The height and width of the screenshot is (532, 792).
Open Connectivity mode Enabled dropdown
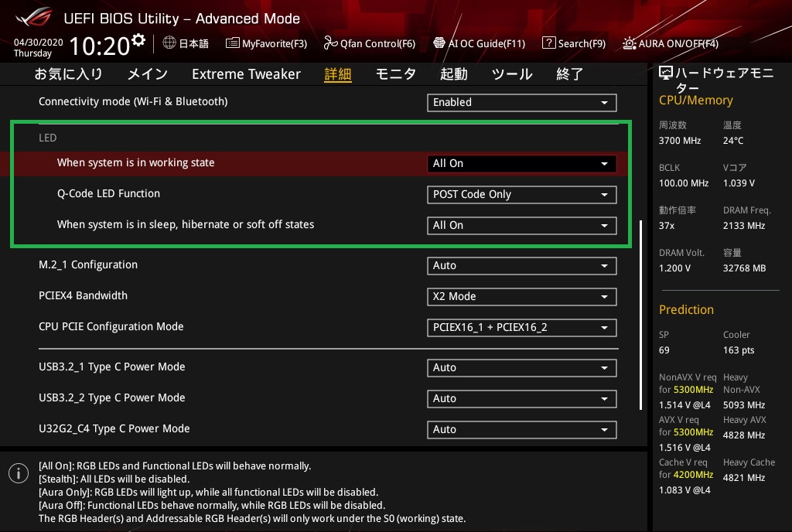(522, 103)
